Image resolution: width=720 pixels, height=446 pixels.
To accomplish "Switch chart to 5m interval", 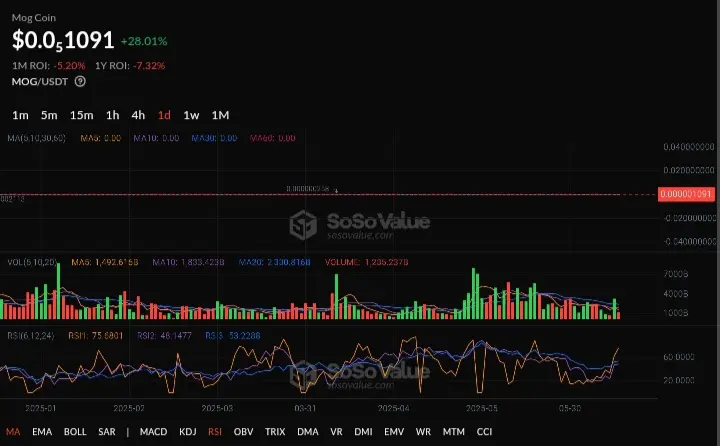I will 49,115.
